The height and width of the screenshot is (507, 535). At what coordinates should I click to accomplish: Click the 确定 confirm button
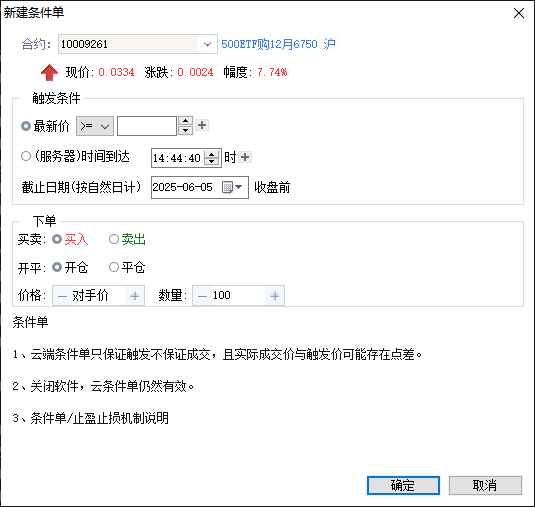pyautogui.click(x=403, y=485)
